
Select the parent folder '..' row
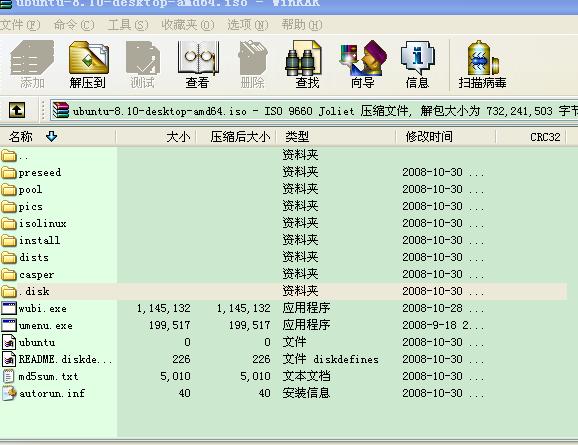tap(283, 156)
